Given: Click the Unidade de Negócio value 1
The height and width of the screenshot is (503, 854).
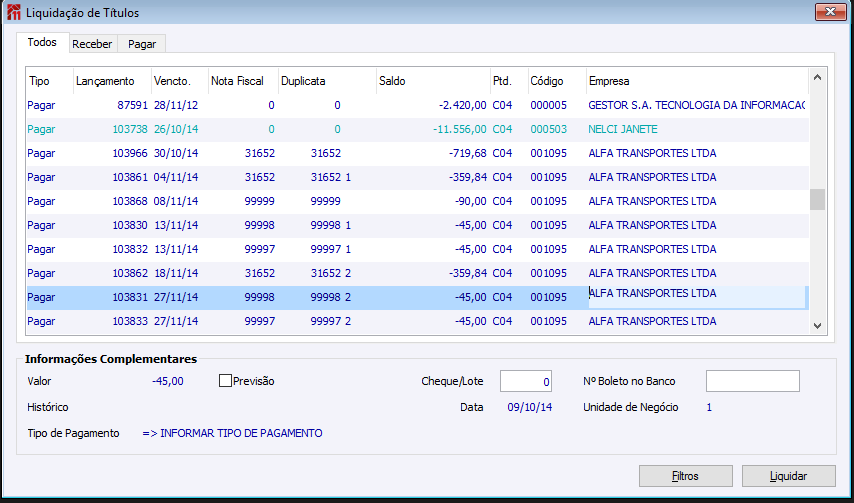Looking at the screenshot, I should coord(709,407).
